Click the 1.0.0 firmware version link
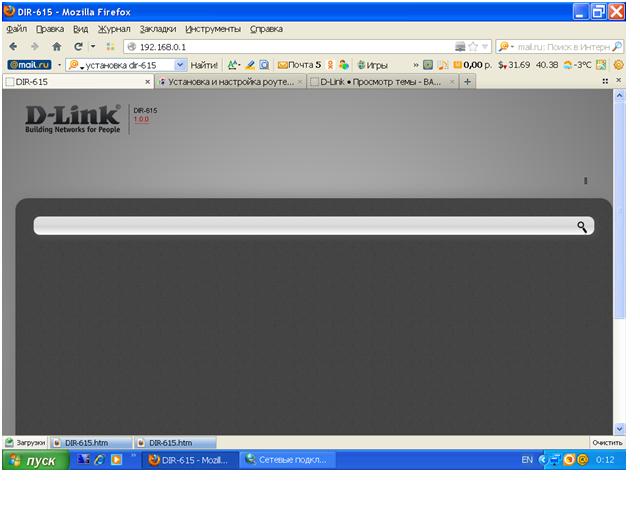Screen dimensions: 640x512 click(x=141, y=119)
